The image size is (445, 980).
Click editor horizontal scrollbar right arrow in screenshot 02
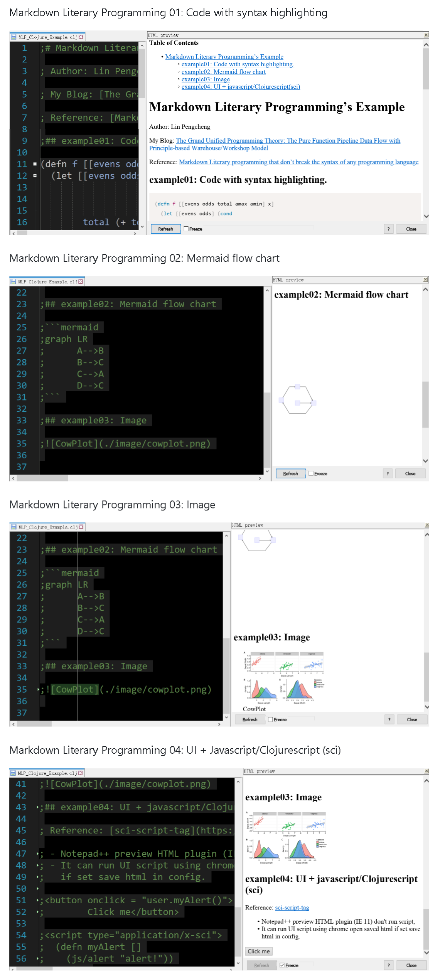[260, 478]
